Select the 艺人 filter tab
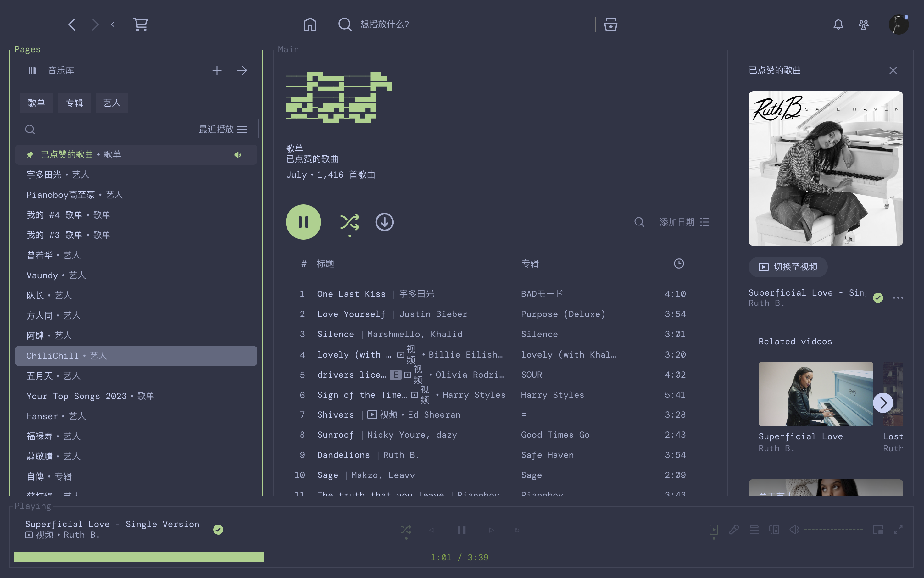 [x=112, y=103]
